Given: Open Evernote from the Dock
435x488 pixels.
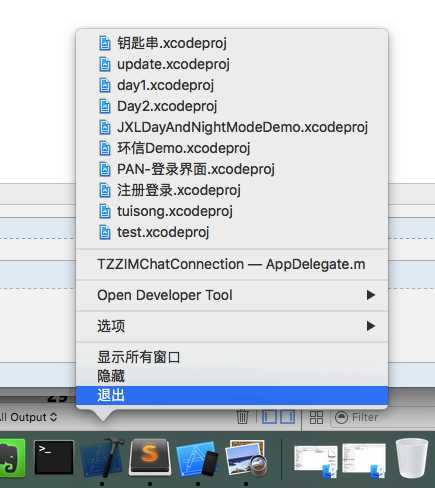Looking at the screenshot, I should coord(12,458).
